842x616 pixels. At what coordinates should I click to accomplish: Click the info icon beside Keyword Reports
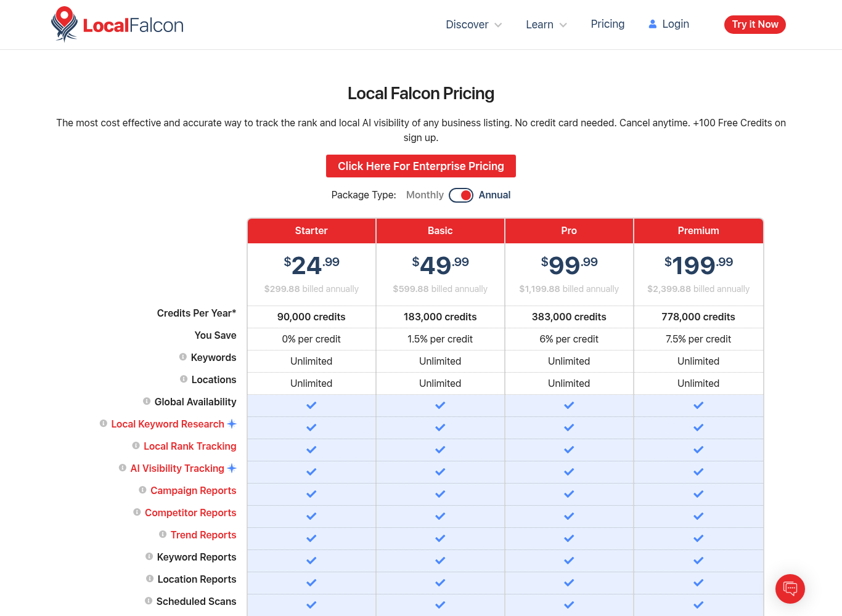(x=149, y=556)
